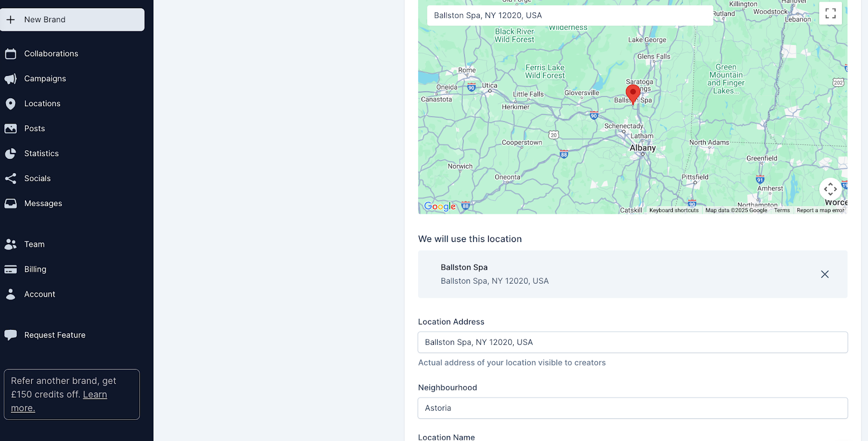Remove the selected Ballston Spa location
Screen dimensions: 868x441
825,274
